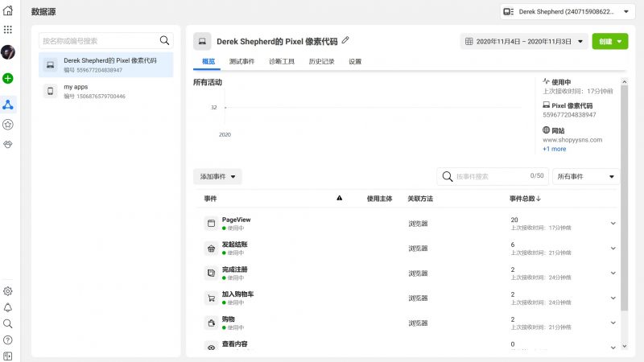Click the warning triangle column header

point(339,198)
